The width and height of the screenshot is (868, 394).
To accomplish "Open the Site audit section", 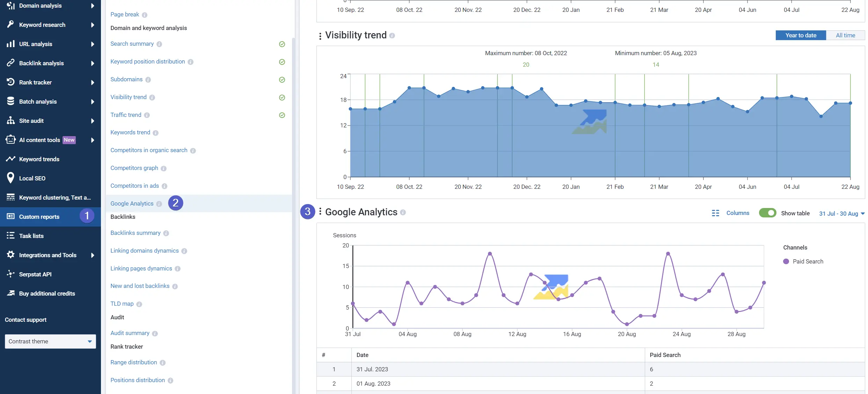I will coord(31,120).
